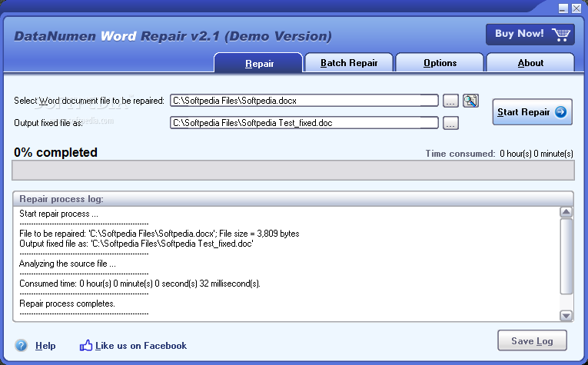Minimize the DataNumen window
Image resolution: width=588 pixels, height=365 pixels.
pyautogui.click(x=563, y=8)
